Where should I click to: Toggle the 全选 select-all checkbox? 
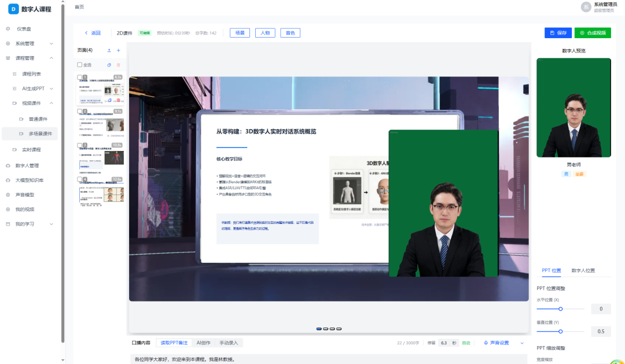pos(80,65)
